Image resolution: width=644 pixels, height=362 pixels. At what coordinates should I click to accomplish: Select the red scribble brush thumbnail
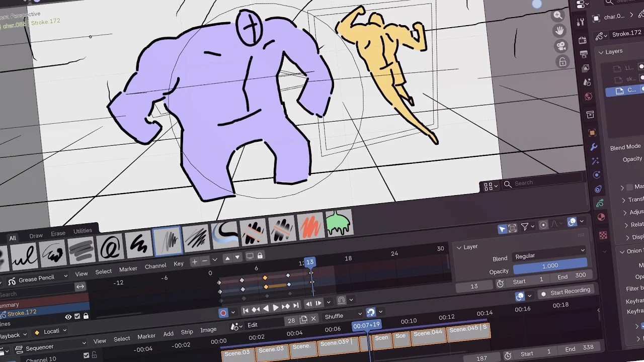[x=311, y=225]
